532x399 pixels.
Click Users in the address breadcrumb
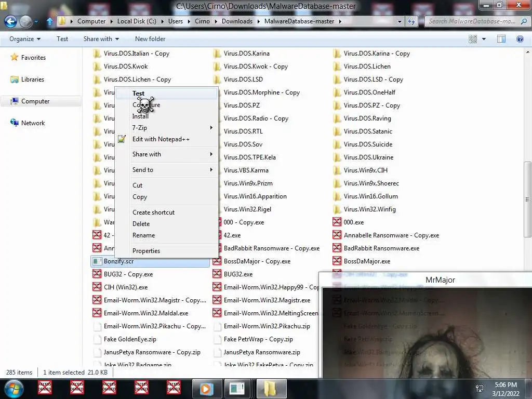coord(176,21)
